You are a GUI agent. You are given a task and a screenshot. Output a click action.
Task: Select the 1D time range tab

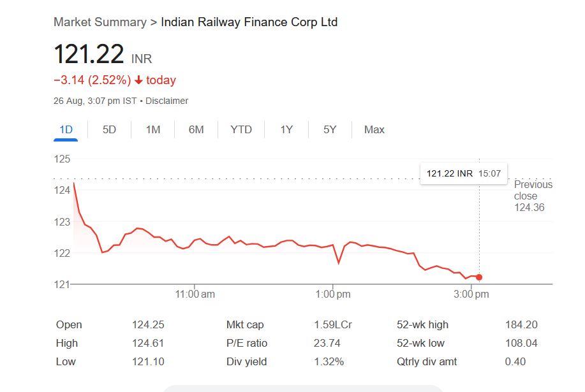pos(66,129)
